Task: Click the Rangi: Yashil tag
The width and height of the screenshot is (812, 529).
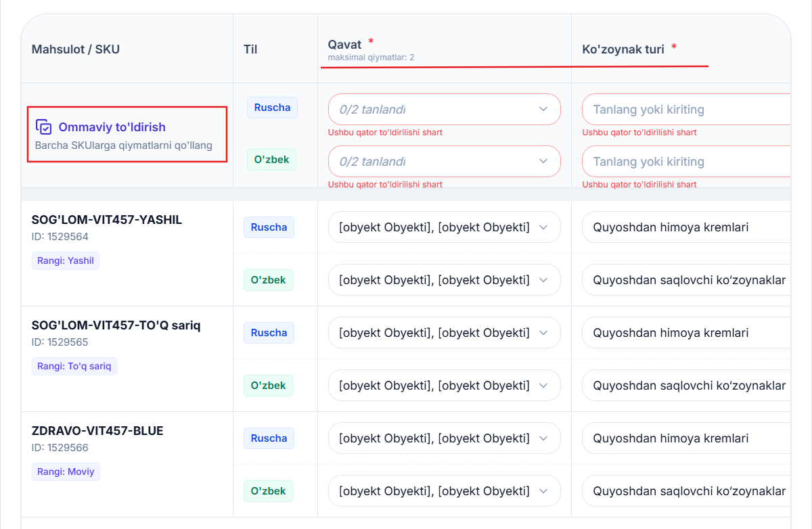Action: coord(66,260)
